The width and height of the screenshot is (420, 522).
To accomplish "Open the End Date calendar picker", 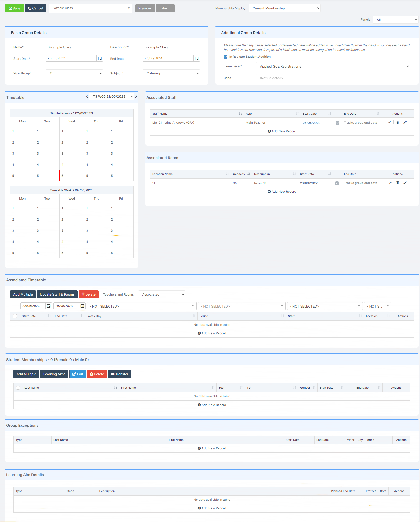I will coord(197,58).
